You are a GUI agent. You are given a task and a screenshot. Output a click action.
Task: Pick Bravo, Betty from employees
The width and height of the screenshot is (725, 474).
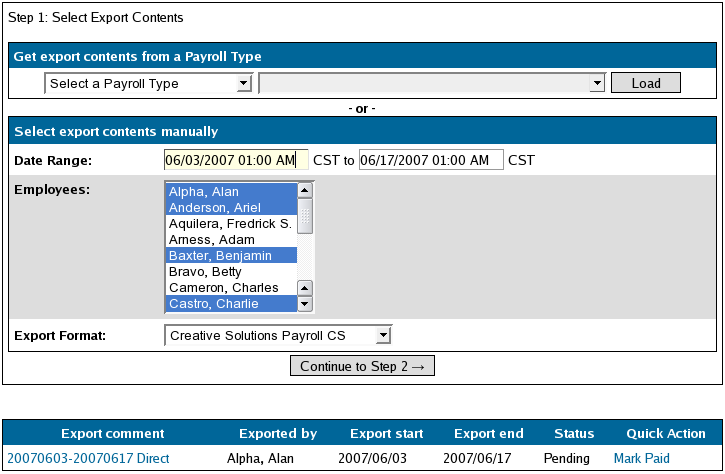pos(231,272)
